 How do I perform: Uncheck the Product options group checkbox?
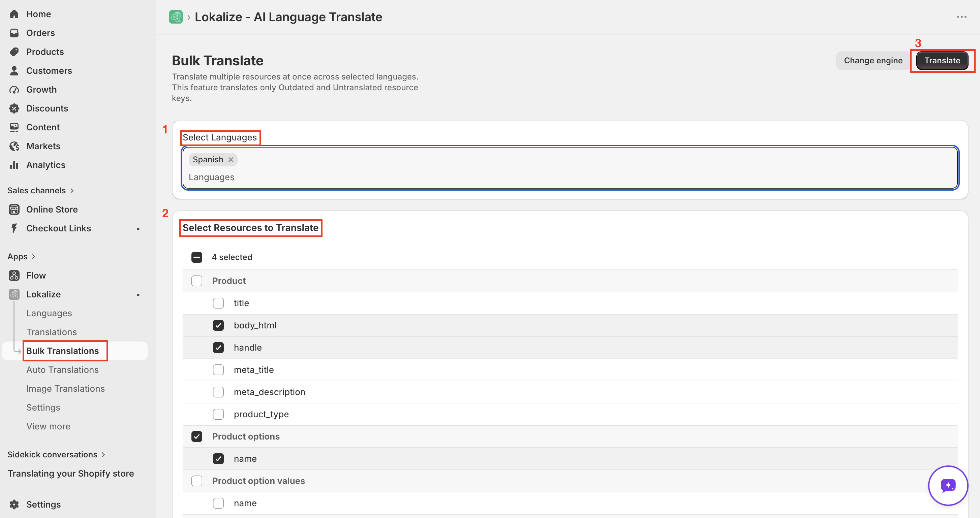(197, 436)
